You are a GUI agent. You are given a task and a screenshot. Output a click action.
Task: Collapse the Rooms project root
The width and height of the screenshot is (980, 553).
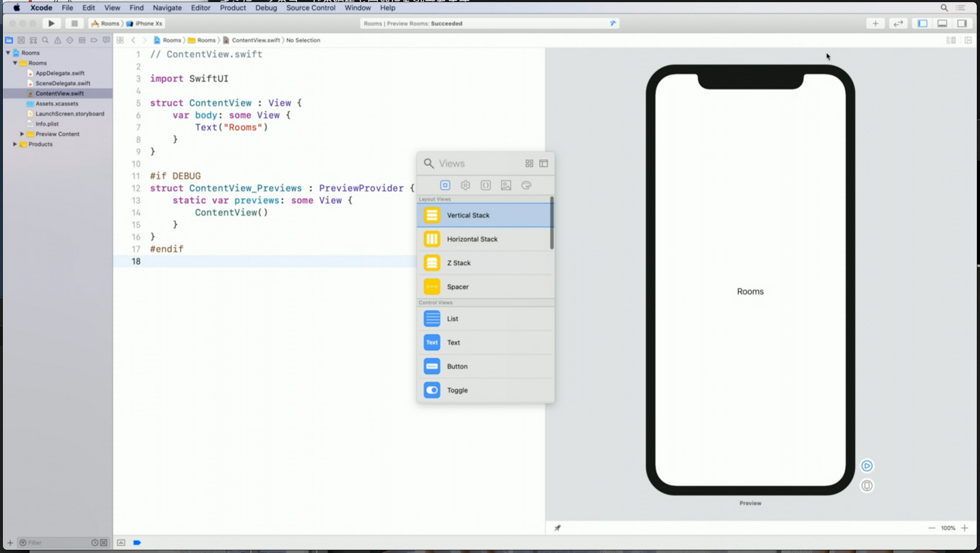tap(8, 52)
